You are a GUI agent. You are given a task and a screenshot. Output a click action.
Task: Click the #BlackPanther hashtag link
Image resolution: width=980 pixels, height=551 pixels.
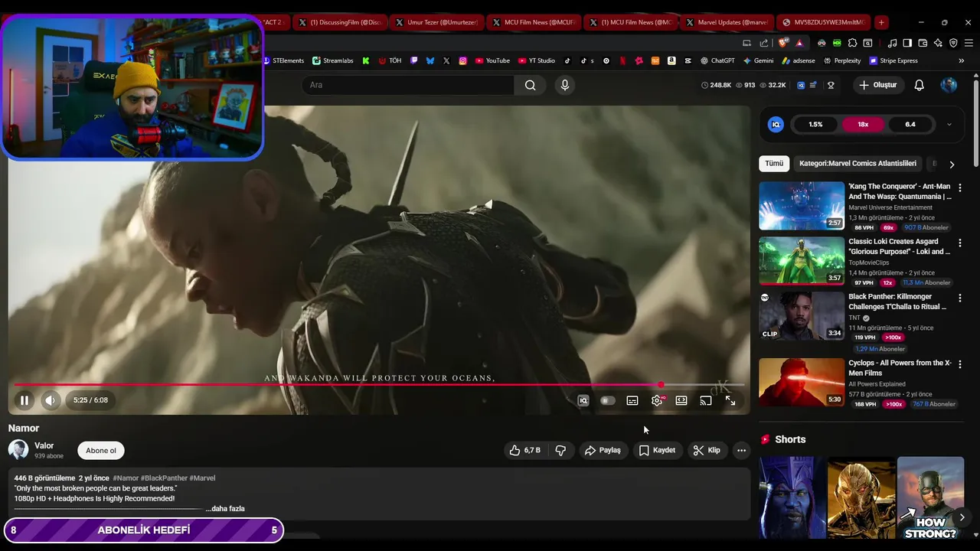[x=165, y=478]
